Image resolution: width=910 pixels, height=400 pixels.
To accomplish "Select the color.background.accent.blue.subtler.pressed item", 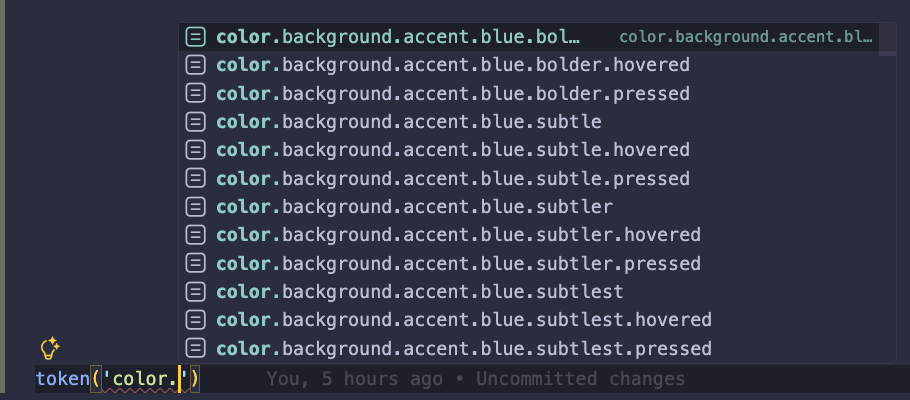I will [x=458, y=264].
